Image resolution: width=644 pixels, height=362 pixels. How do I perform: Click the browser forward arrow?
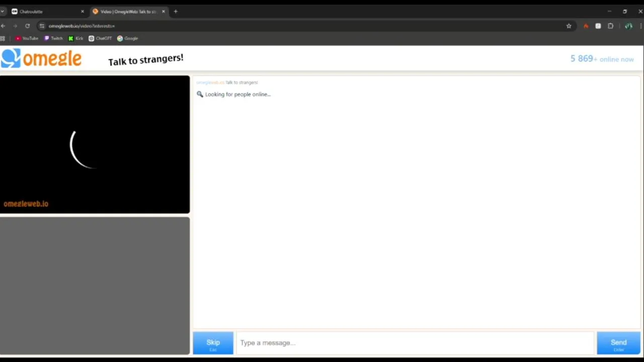point(15,26)
